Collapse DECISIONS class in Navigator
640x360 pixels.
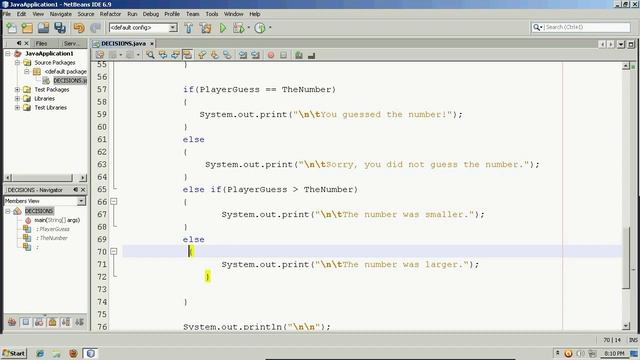click(x=8, y=211)
